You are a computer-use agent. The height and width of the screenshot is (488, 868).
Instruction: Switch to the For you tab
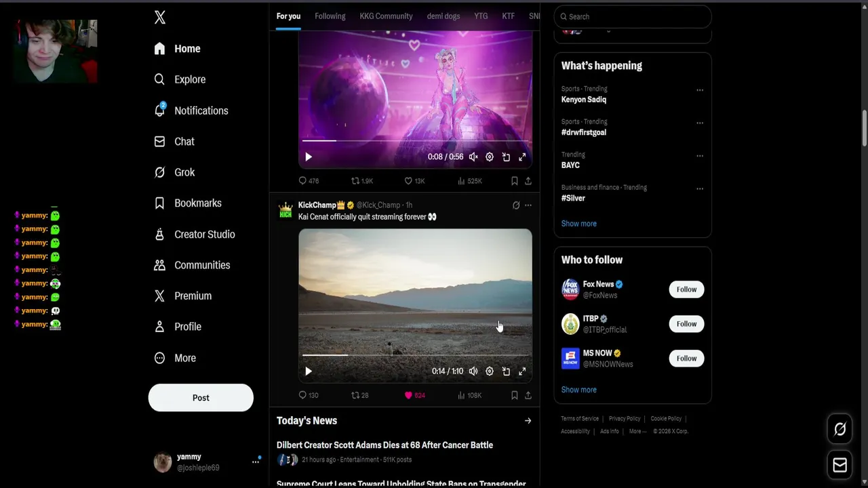[x=288, y=16]
